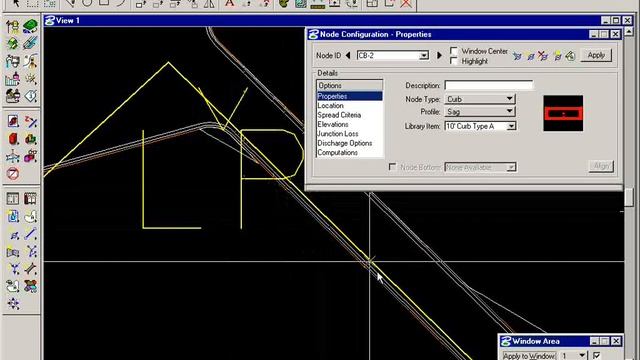Click the table panel icon left of red book
Viewport: 640px width, 360px height.
[x=13, y=199]
